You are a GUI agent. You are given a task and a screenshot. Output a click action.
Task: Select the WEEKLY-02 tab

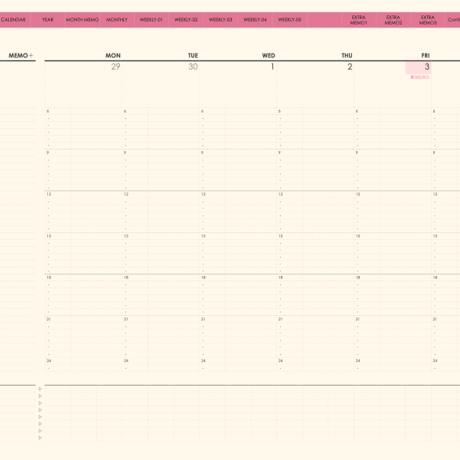click(186, 20)
